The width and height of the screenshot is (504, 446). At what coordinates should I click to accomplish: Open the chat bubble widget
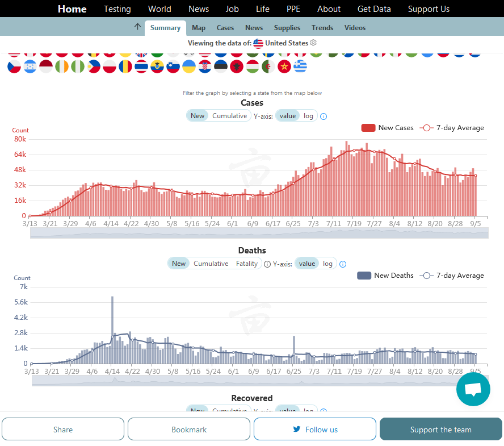pyautogui.click(x=473, y=389)
